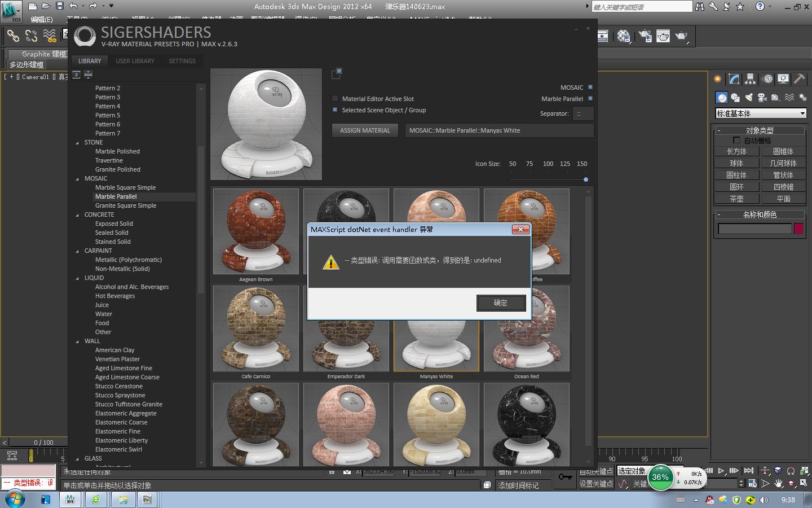Open the Render Setup teapot icon
This screenshot has width=812, height=508.
[x=645, y=36]
